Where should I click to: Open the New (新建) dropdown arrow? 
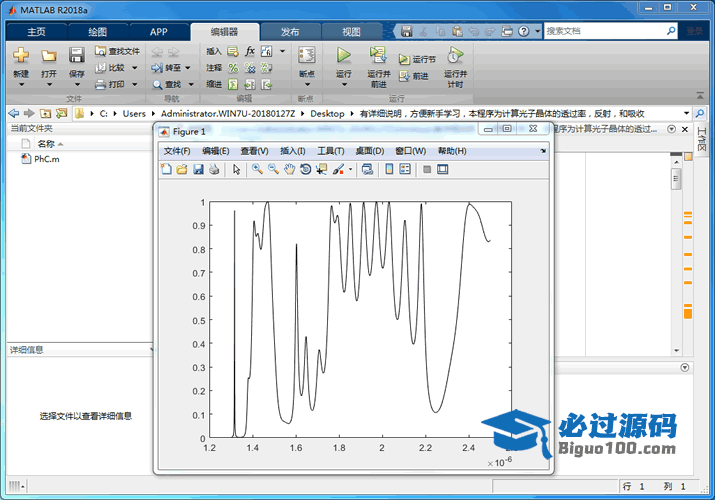[x=21, y=85]
